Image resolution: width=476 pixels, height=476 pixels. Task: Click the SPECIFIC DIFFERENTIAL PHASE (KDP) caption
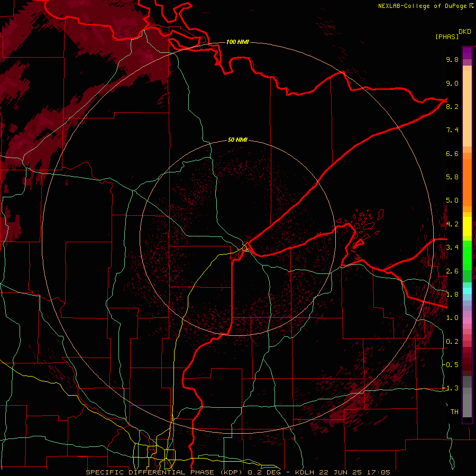(x=165, y=472)
